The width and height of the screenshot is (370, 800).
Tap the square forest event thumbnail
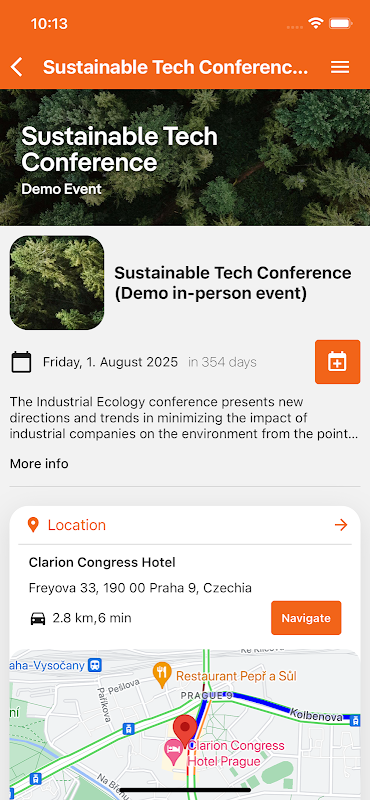[57, 283]
